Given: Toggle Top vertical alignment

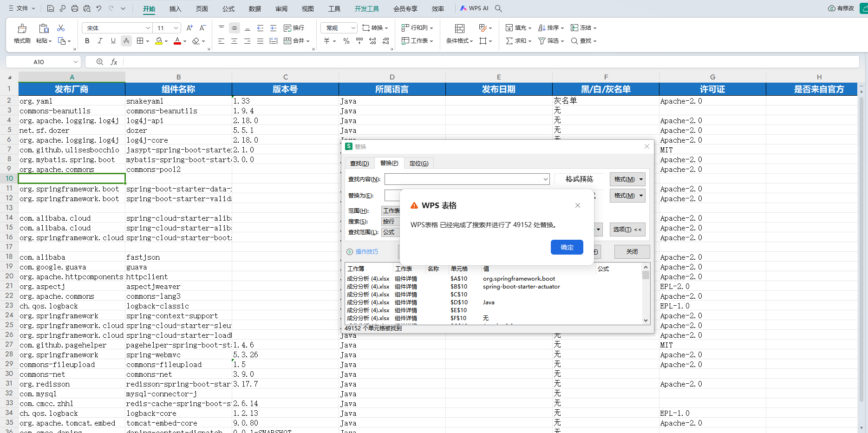Looking at the screenshot, I should tap(222, 28).
